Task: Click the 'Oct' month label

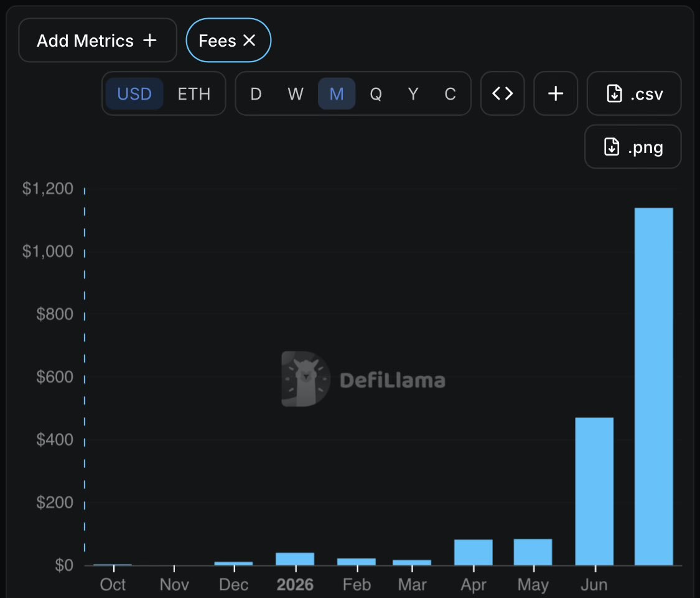Action: [113, 584]
